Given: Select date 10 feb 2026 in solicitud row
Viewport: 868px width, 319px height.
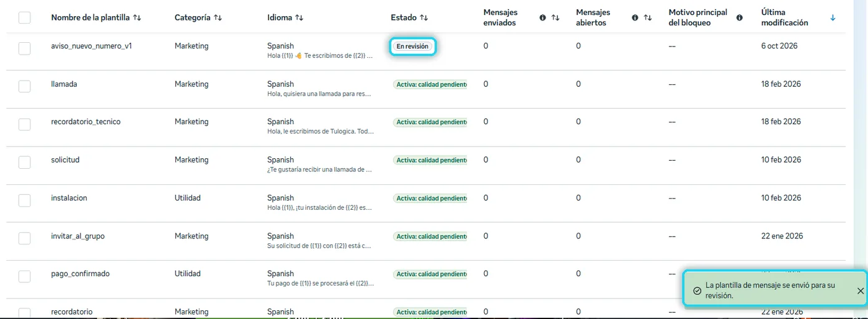Looking at the screenshot, I should click(781, 159).
